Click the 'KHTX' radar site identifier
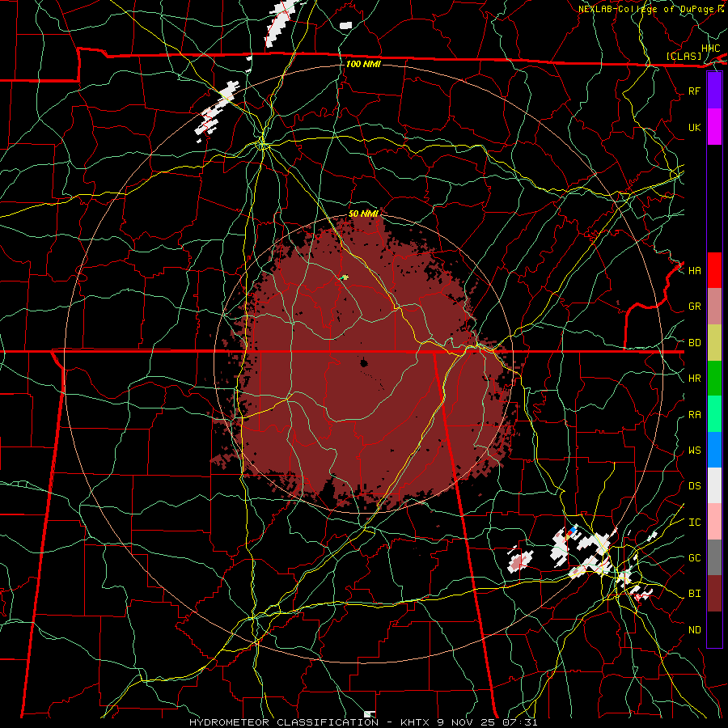The image size is (728, 728). point(416,722)
